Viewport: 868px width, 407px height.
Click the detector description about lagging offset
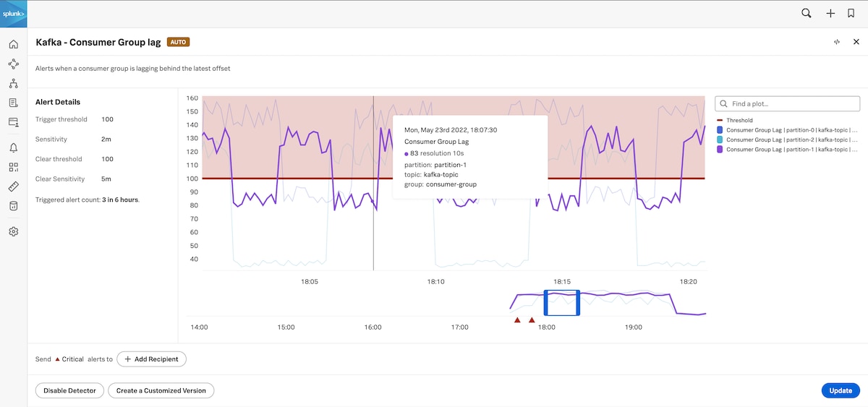pyautogui.click(x=133, y=68)
